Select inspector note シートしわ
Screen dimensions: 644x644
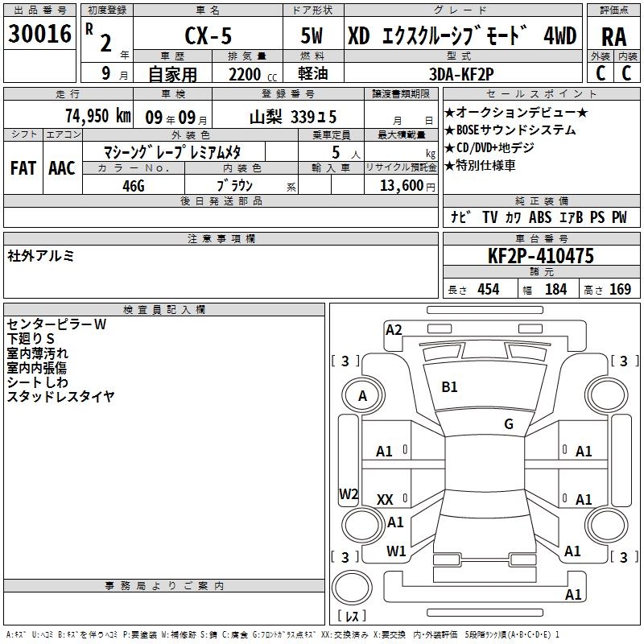[x=37, y=382]
